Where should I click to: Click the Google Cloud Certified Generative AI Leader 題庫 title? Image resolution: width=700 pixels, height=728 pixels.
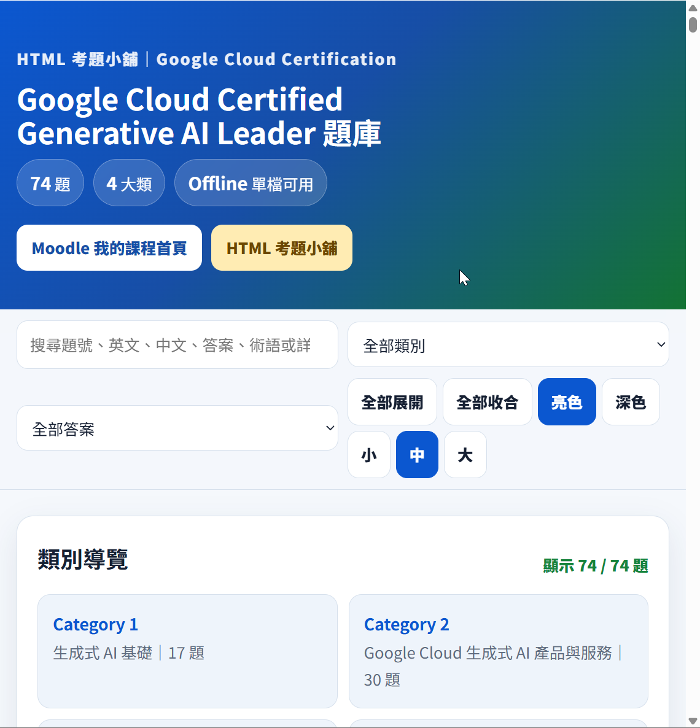199,117
